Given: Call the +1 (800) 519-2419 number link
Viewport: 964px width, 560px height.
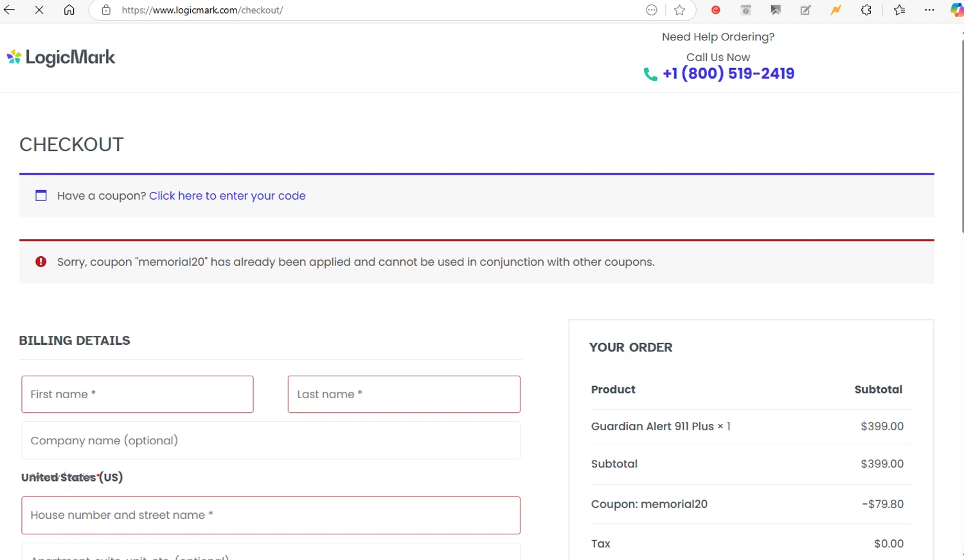Looking at the screenshot, I should click(729, 73).
